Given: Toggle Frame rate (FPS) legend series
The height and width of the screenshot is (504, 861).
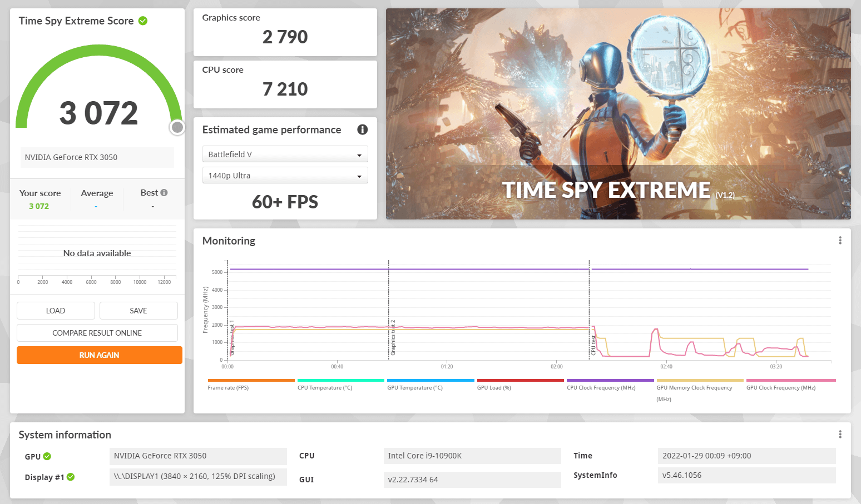Looking at the screenshot, I should (251, 385).
